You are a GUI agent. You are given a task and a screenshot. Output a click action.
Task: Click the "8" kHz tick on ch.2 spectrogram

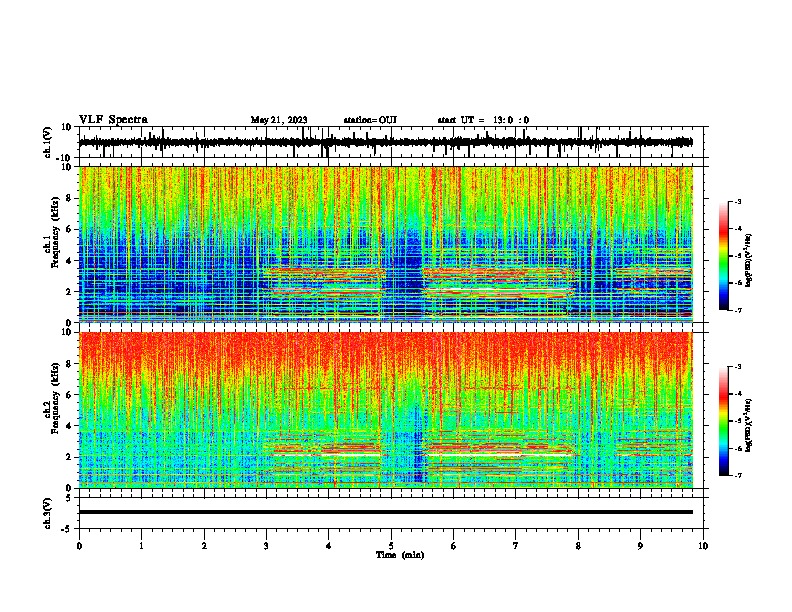click(x=69, y=364)
